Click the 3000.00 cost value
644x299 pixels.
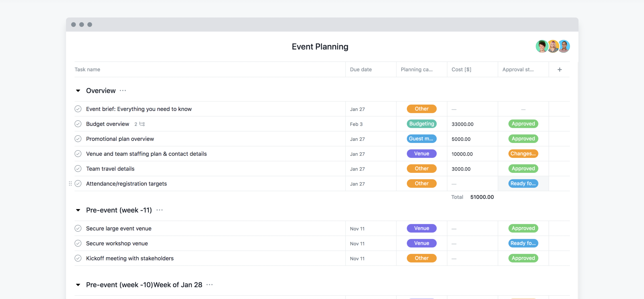461,169
